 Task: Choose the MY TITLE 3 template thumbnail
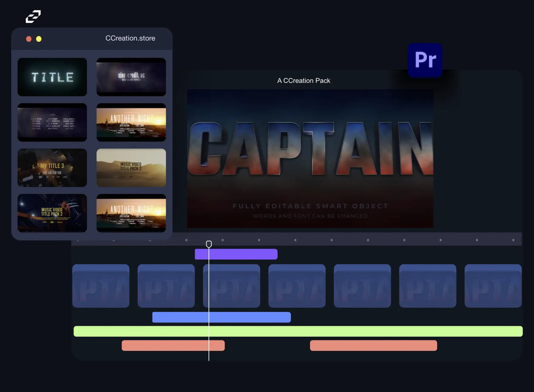(52, 168)
